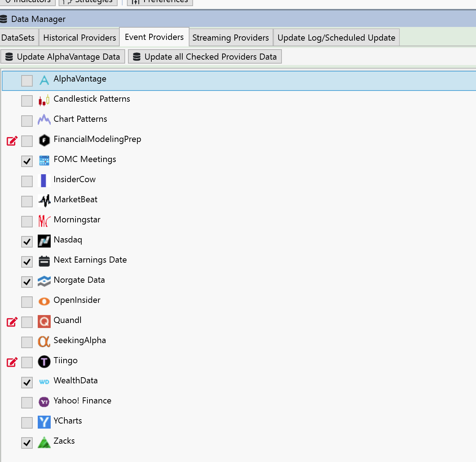Click Update all Checked Providers Data
This screenshot has height=462, width=476.
[205, 57]
